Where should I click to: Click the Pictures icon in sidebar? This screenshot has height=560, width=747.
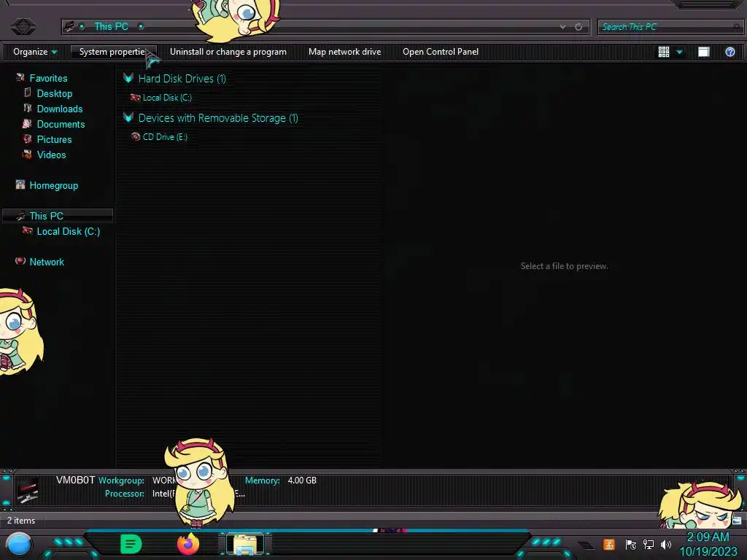point(28,139)
